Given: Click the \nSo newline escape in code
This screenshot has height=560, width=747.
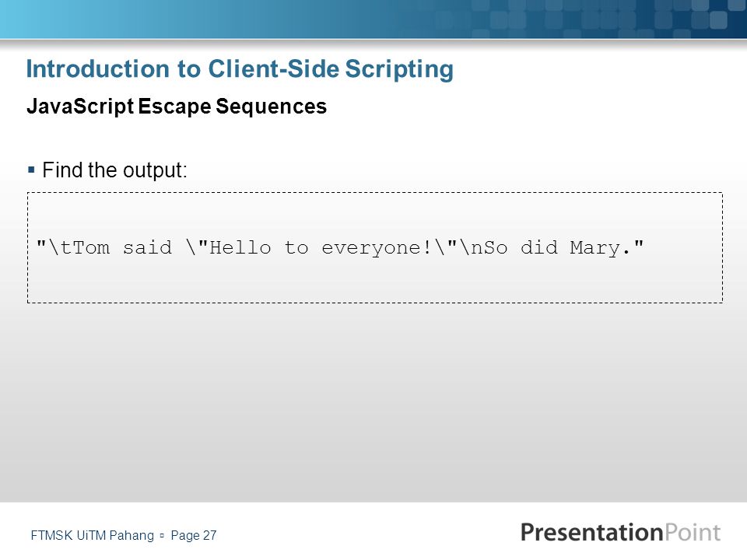Looking at the screenshot, I should click(x=483, y=247).
